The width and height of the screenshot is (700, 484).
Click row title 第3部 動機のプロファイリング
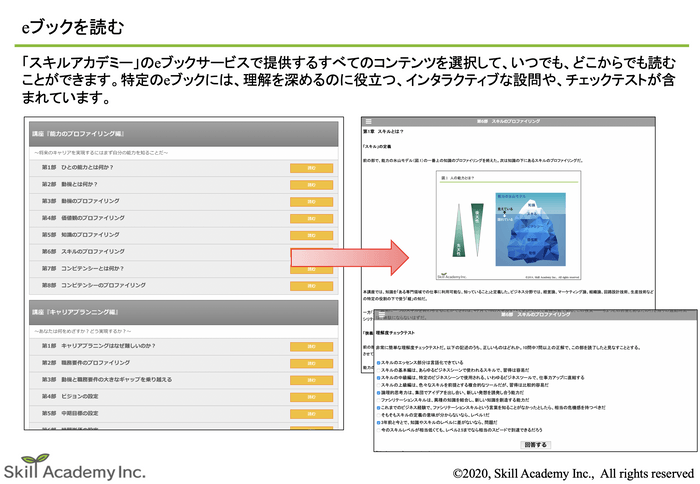tap(81, 201)
